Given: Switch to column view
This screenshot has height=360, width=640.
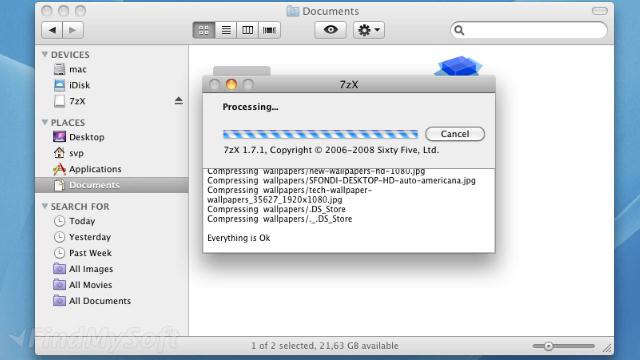Looking at the screenshot, I should tap(247, 30).
